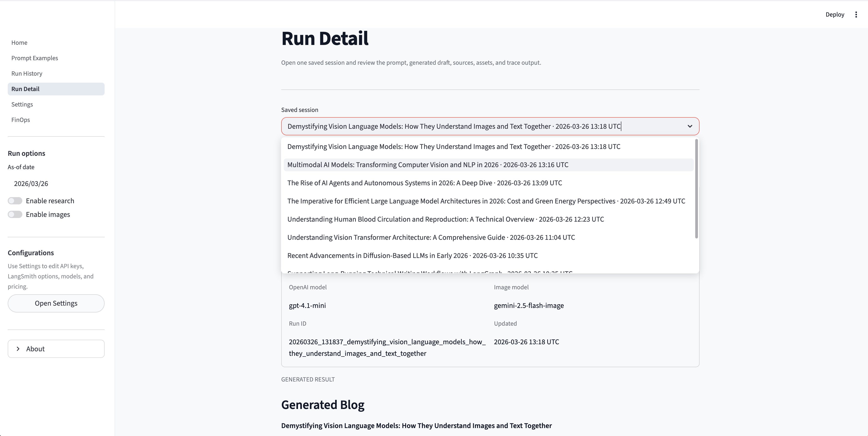Open the Home page in sidebar
Viewport: 868px width, 436px height.
[x=19, y=43]
